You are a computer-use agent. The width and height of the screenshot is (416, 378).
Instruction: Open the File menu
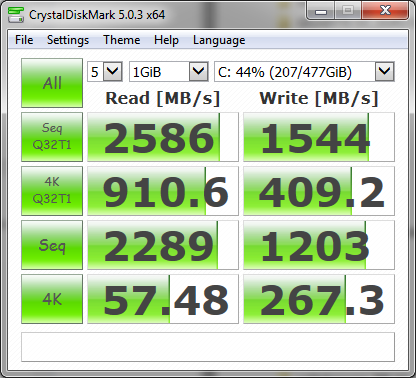[24, 40]
